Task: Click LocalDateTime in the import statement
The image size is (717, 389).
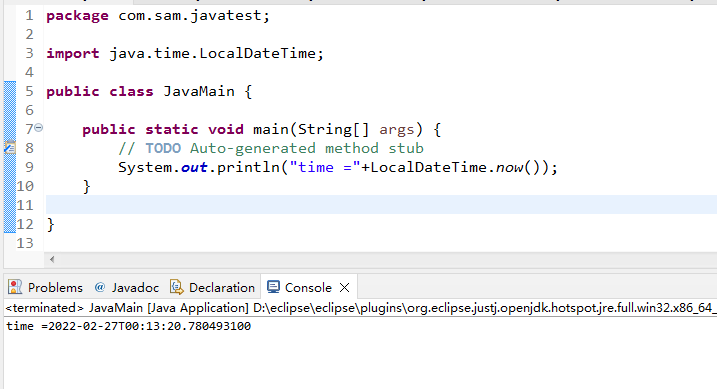Action: pyautogui.click(x=257, y=53)
